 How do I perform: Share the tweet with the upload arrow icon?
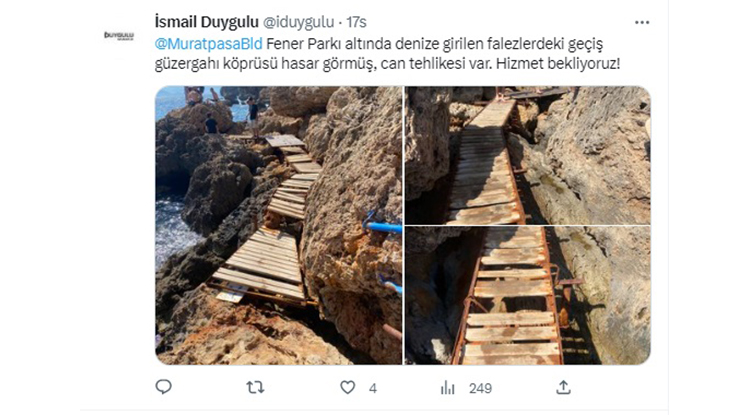point(563,387)
